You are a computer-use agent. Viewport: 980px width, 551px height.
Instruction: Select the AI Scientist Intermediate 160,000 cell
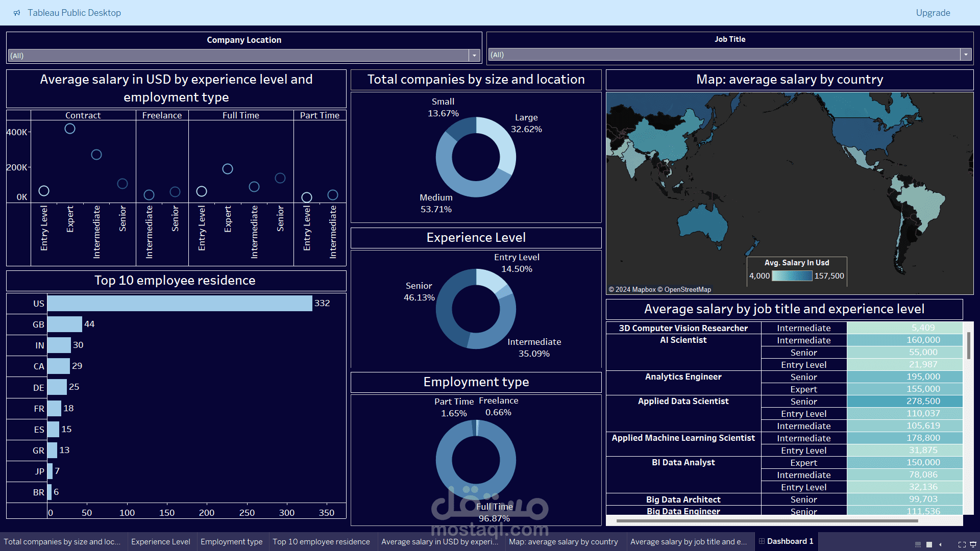(x=904, y=340)
